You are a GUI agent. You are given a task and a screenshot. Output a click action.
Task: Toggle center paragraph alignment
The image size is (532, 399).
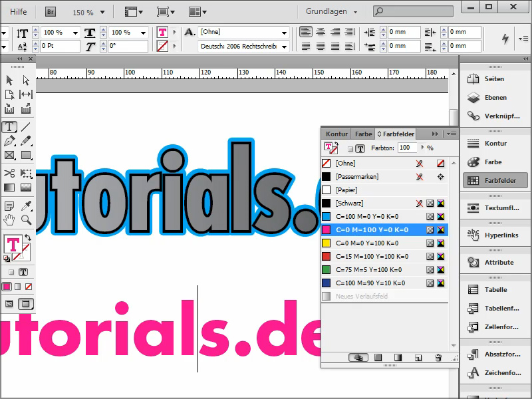(x=321, y=32)
